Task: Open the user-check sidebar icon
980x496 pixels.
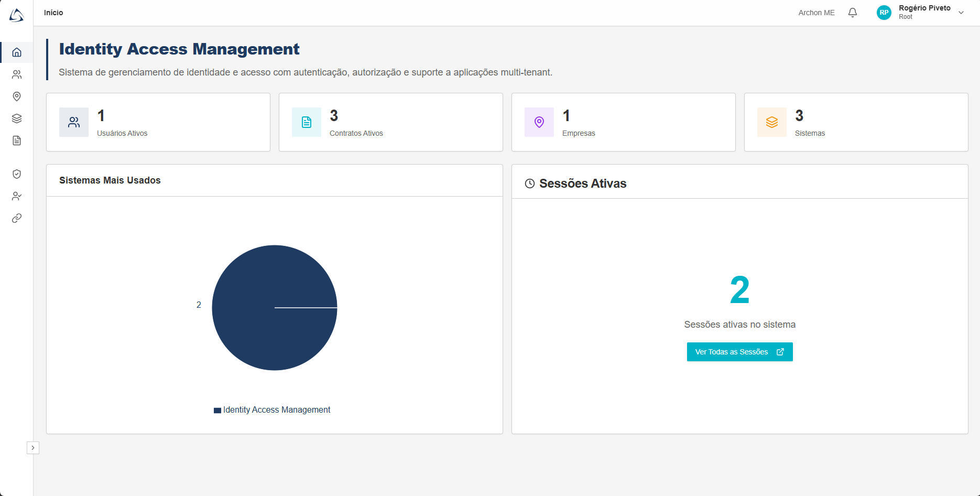Action: click(x=17, y=196)
